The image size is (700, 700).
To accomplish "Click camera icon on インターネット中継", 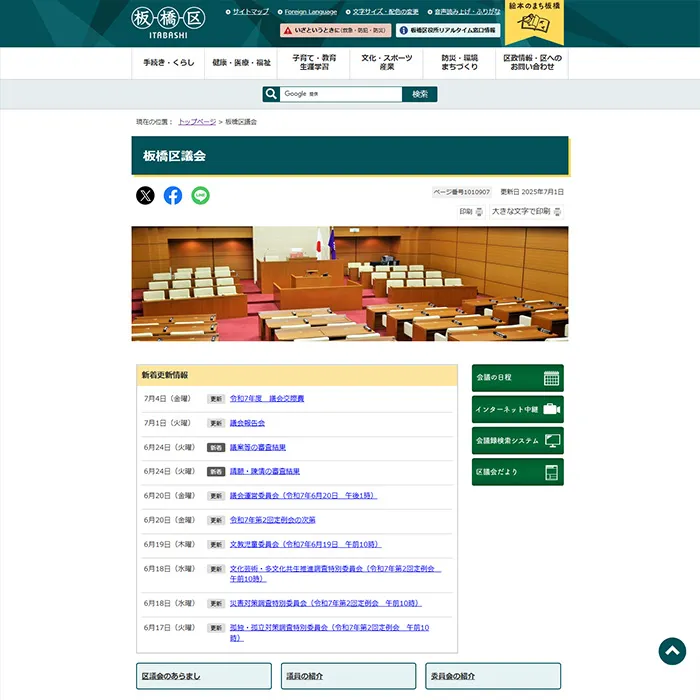I will [x=551, y=409].
